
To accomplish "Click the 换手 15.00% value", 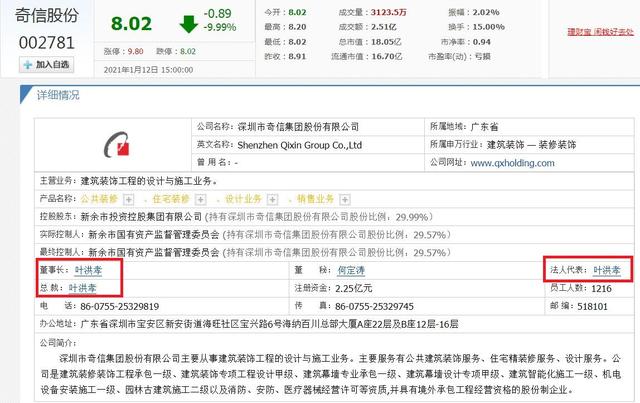I will click(x=488, y=27).
